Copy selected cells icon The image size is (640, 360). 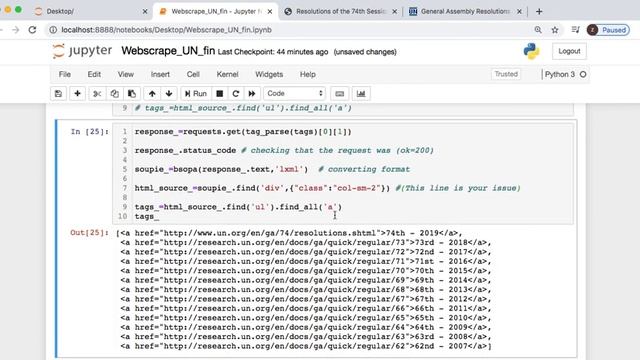pos(114,93)
